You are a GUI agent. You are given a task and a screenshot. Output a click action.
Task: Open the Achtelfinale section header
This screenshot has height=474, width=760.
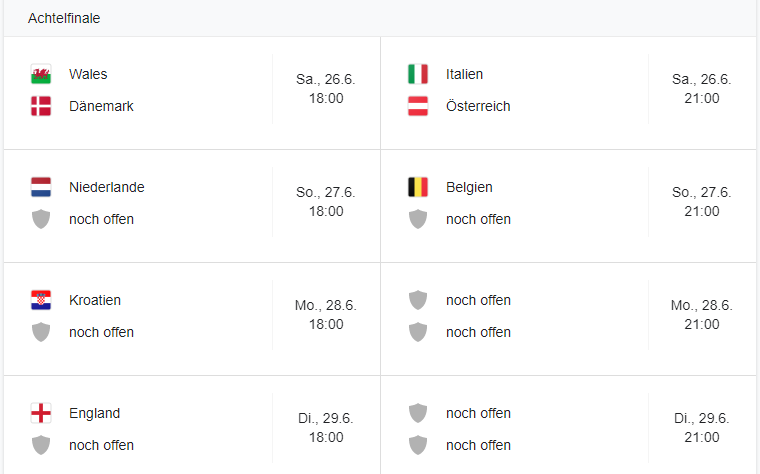[64, 18]
